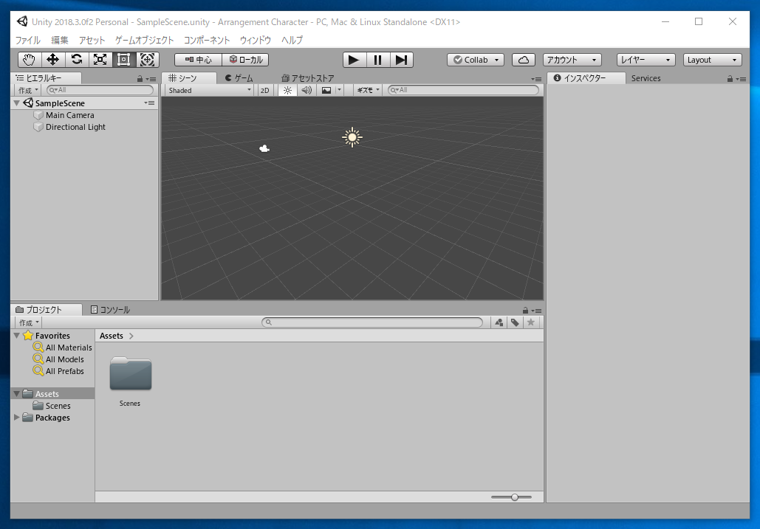Toggle pivot mode 中心 button
Image resolution: width=760 pixels, height=529 pixels.
[198, 60]
